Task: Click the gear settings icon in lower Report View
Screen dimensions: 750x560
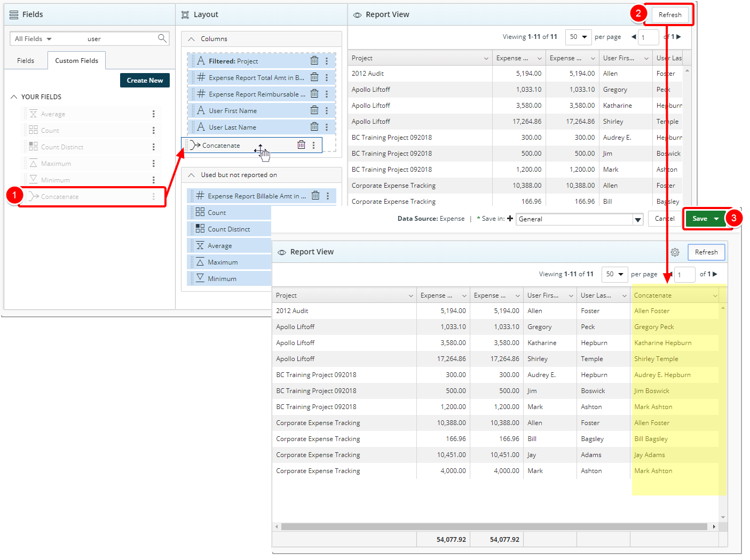Action: click(x=675, y=252)
